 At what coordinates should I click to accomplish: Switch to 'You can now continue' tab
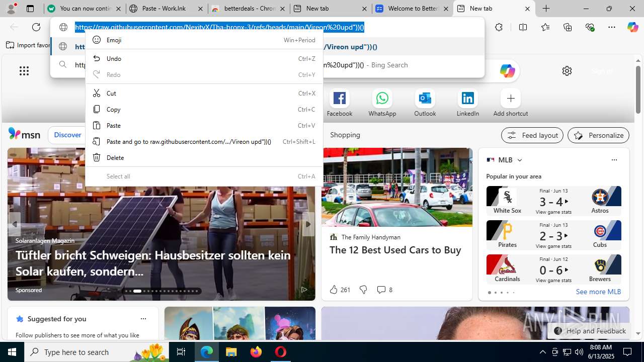[x=84, y=9]
